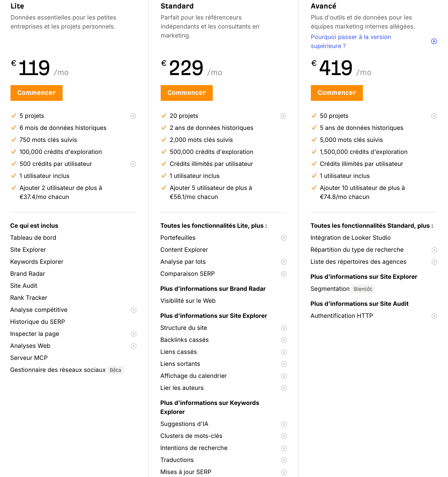Viewport: 448px width, 477px height.
Task: Click the Bientôt badge next to Segmentation
Action: [x=363, y=289]
